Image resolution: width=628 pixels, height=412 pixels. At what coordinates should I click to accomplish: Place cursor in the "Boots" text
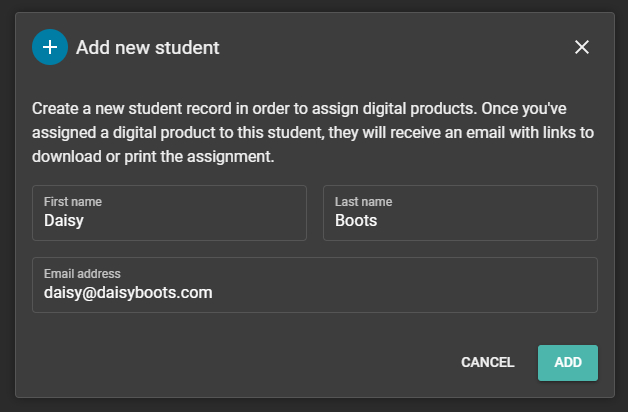point(356,221)
